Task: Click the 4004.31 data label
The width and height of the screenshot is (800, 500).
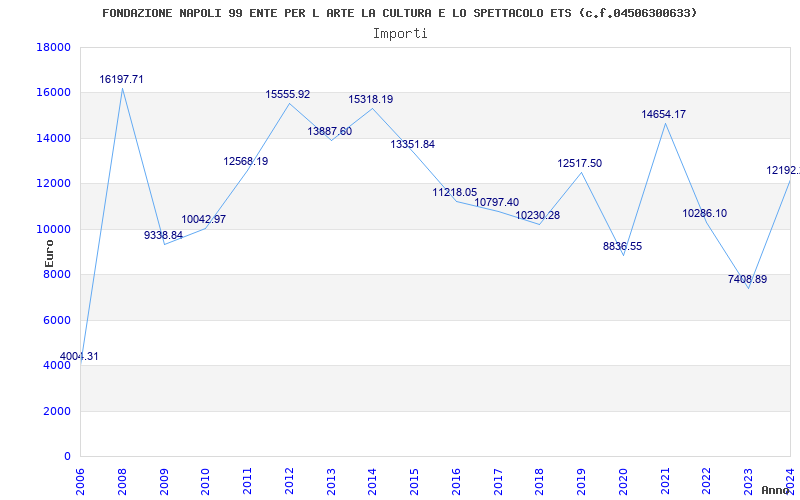Action: pos(79,357)
